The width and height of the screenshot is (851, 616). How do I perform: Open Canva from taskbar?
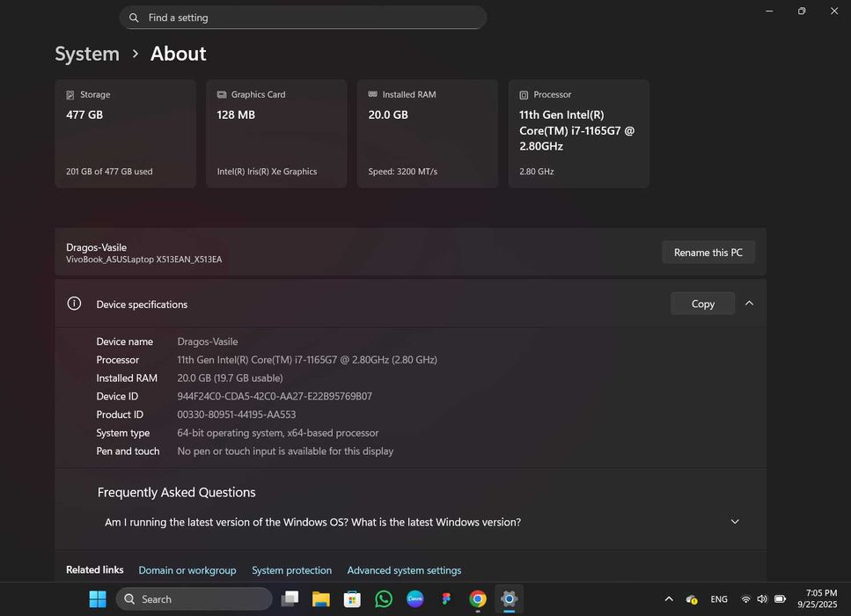(414, 598)
